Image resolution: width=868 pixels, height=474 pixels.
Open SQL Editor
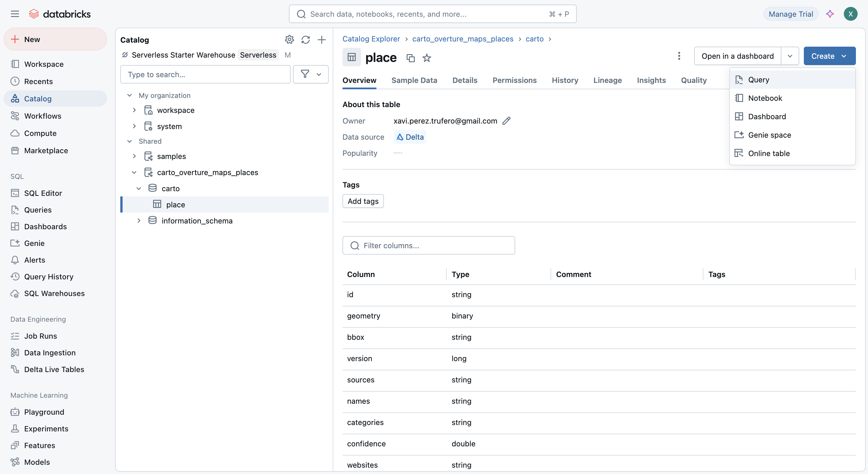click(55, 193)
